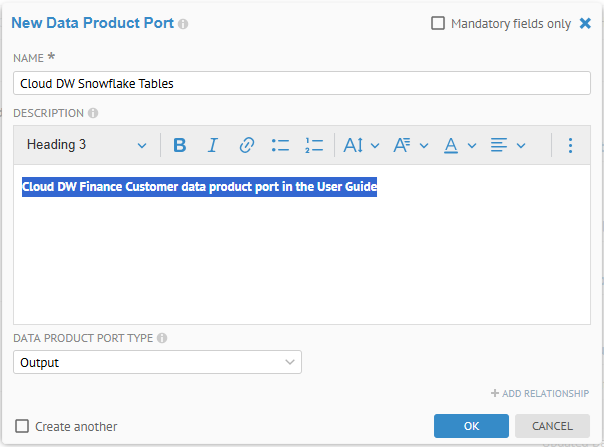Image resolution: width=604 pixels, height=447 pixels.
Task: Toggle italic formatting in the toolbar
Action: coord(212,145)
